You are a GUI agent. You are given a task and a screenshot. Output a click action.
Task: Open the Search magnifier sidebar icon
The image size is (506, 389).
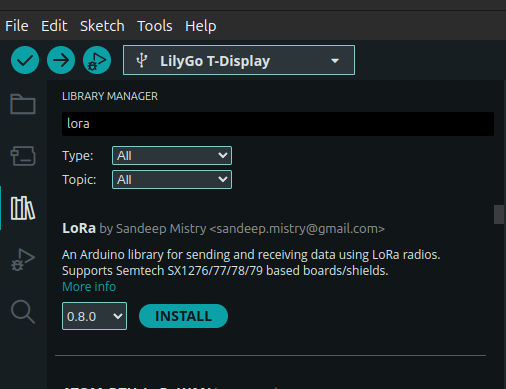23,312
